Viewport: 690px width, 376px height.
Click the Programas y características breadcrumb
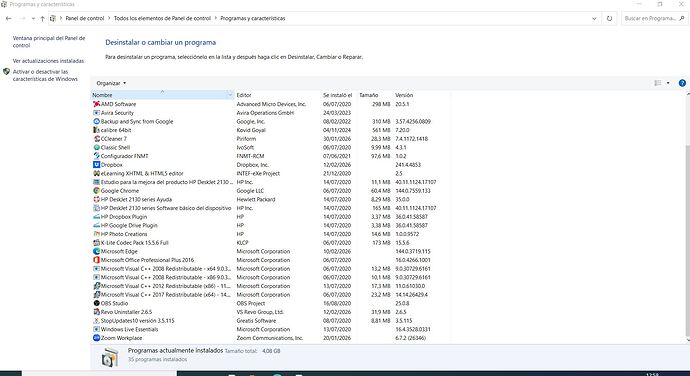pos(253,18)
